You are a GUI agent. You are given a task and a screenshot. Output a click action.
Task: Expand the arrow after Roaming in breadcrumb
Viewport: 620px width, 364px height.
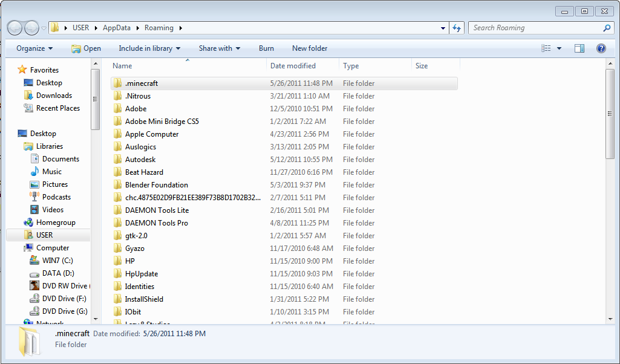coord(181,28)
